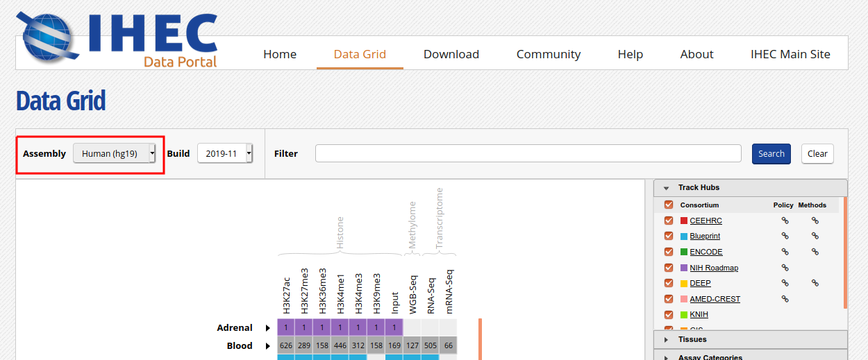The width and height of the screenshot is (868, 360).
Task: Click the AMED-CREST policy link icon
Action: 785,299
